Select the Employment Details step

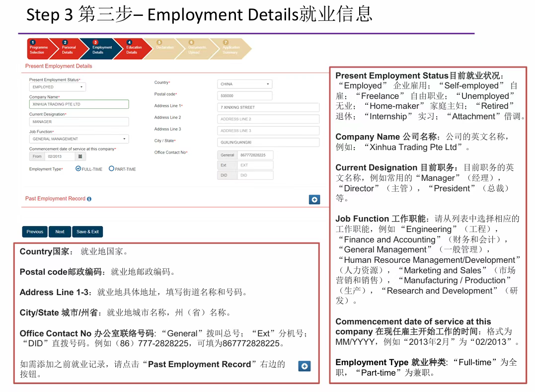pyautogui.click(x=101, y=49)
